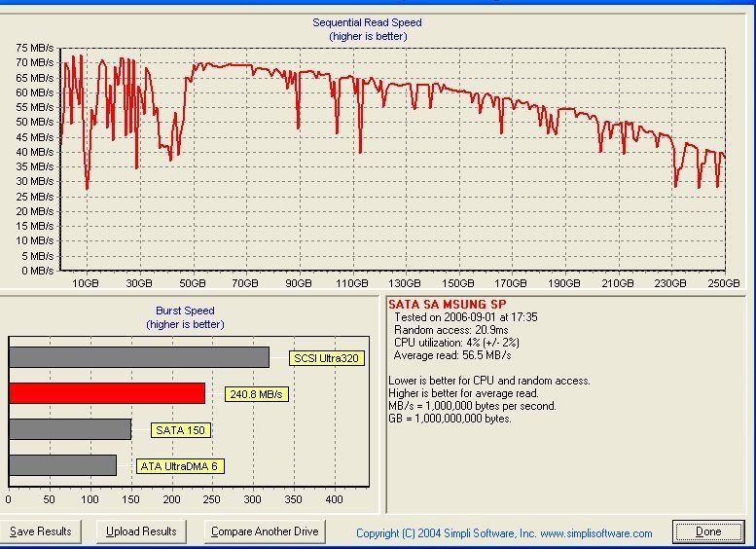The image size is (756, 549).
Task: Click 'Lower is better for CPU' note
Action: 489,381
